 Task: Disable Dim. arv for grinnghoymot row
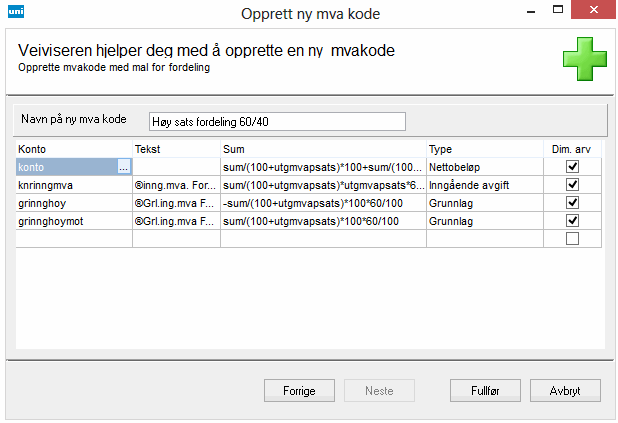coord(573,220)
